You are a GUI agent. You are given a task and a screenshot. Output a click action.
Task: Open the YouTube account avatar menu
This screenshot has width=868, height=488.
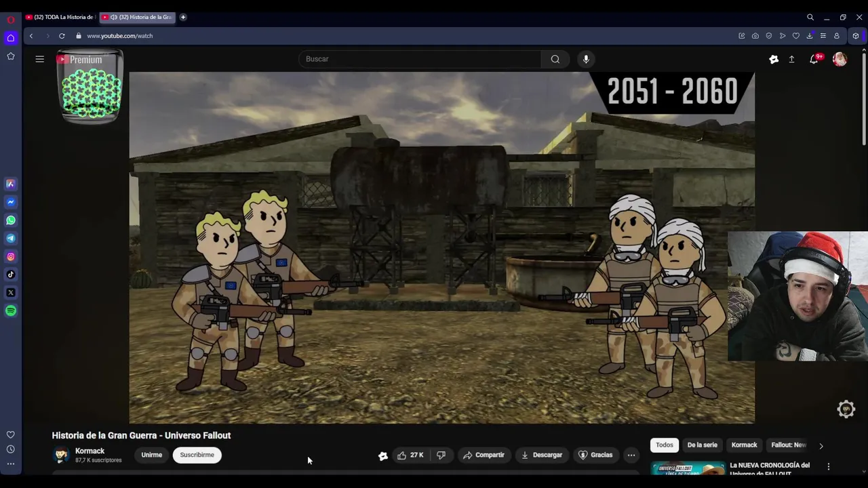pos(840,59)
